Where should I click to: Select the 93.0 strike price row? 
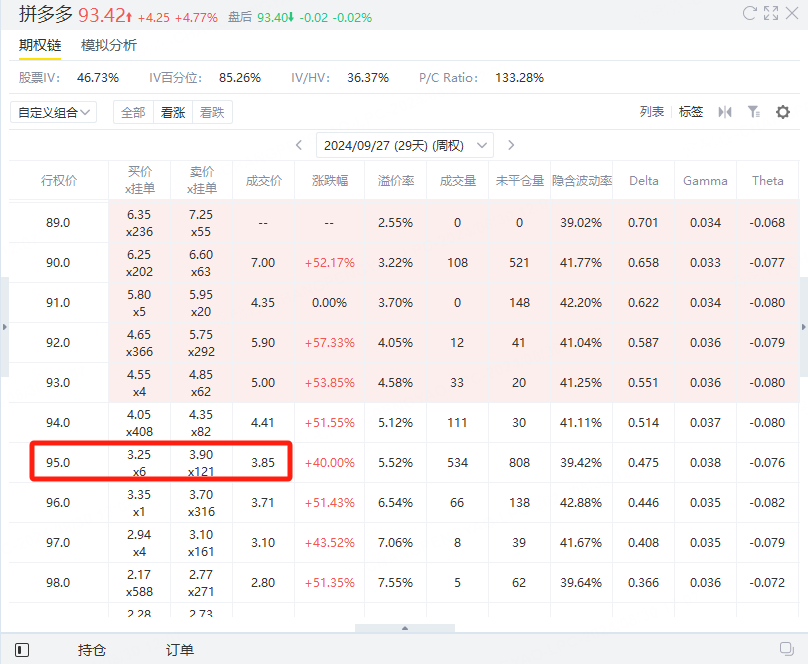pyautogui.click(x=405, y=383)
